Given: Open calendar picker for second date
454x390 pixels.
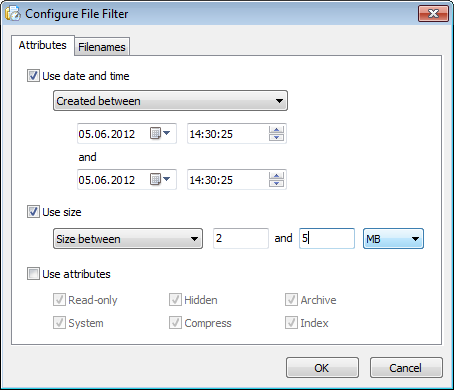Looking at the screenshot, I should [160, 180].
